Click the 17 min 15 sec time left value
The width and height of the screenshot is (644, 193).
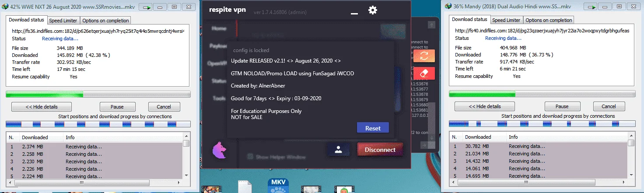point(71,69)
